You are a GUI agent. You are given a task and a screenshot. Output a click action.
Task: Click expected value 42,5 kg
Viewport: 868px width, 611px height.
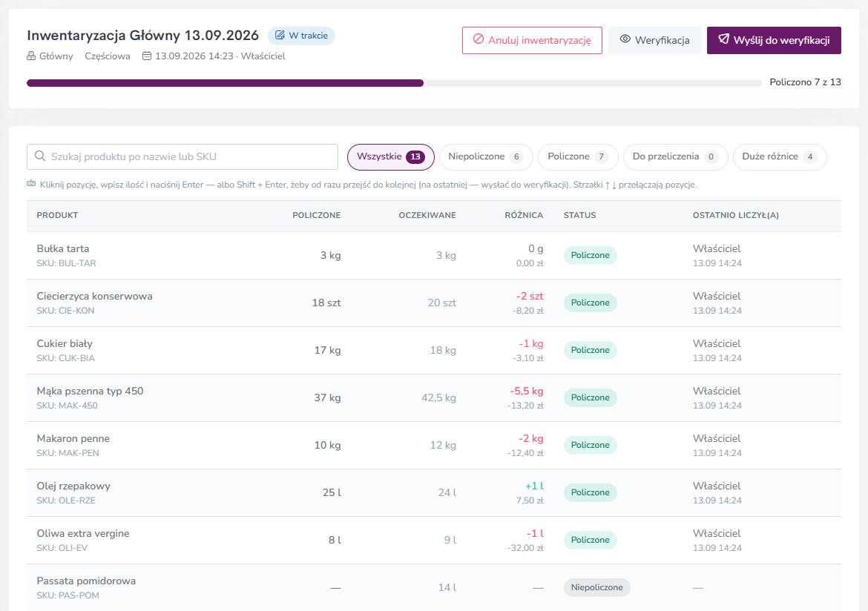point(439,398)
